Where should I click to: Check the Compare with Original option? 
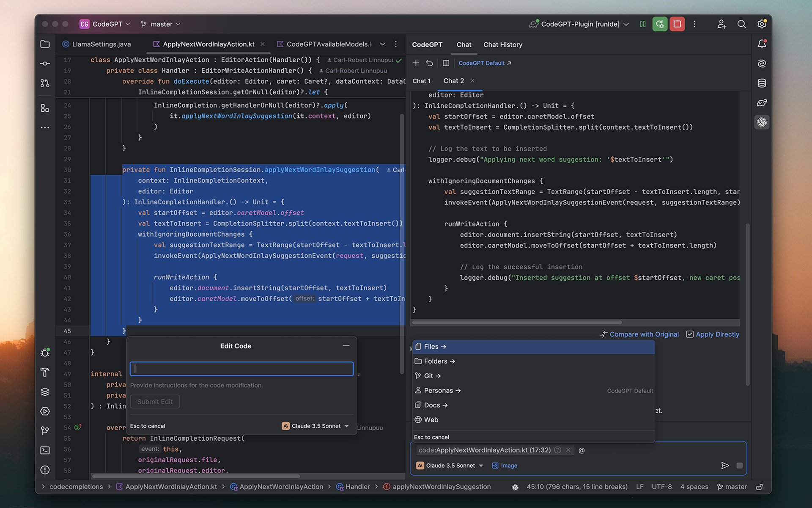point(639,334)
